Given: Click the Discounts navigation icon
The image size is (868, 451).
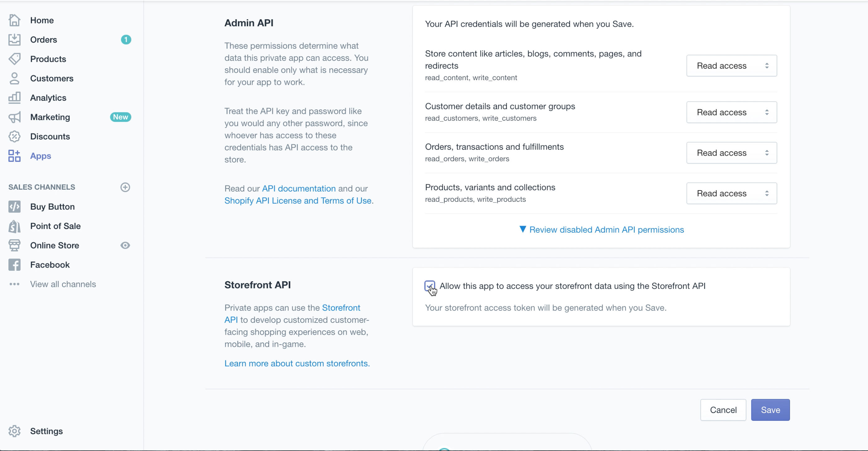Looking at the screenshot, I should 15,136.
